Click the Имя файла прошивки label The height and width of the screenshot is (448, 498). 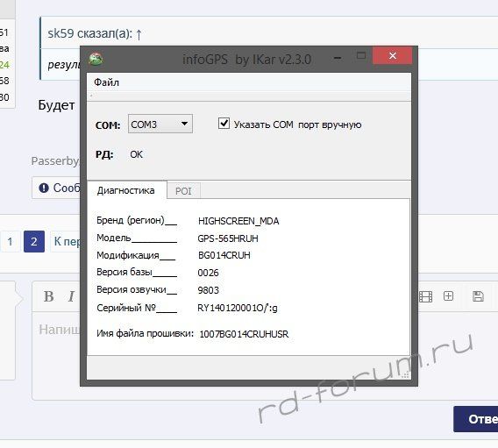coord(145,333)
